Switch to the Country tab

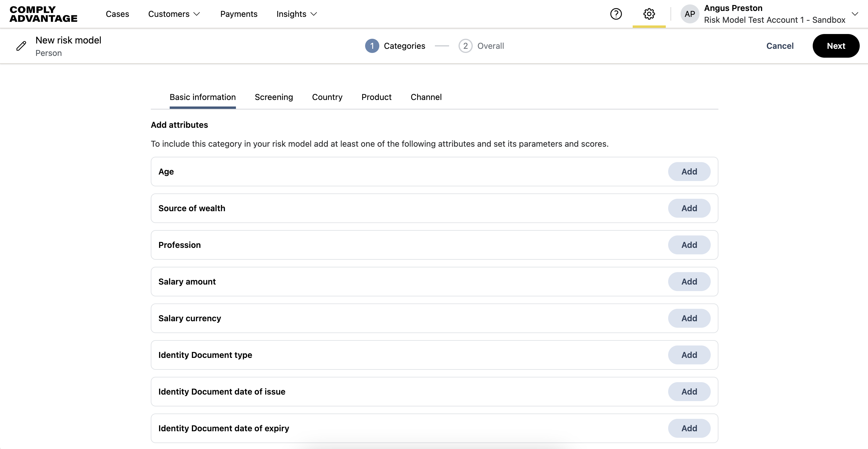pos(327,97)
